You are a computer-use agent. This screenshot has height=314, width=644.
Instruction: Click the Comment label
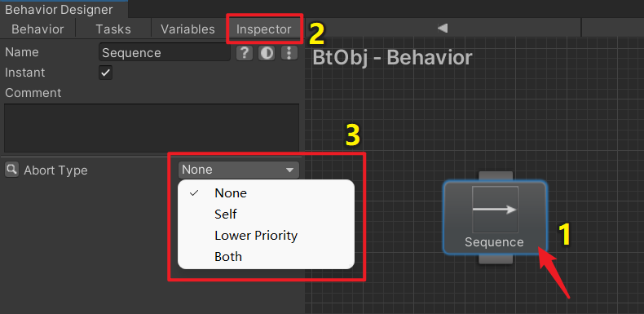[x=33, y=93]
